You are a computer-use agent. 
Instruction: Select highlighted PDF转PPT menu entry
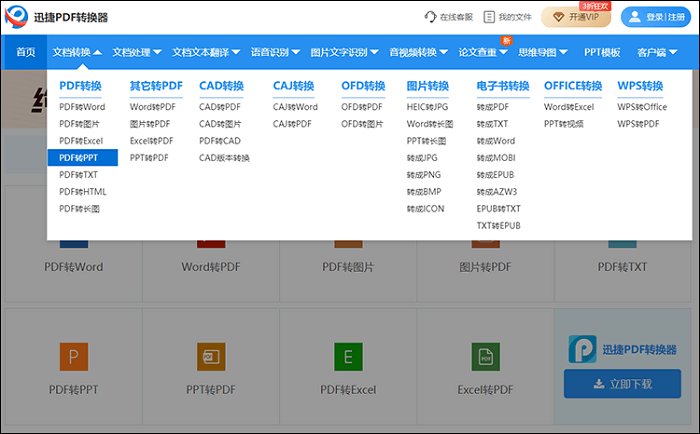tap(83, 158)
